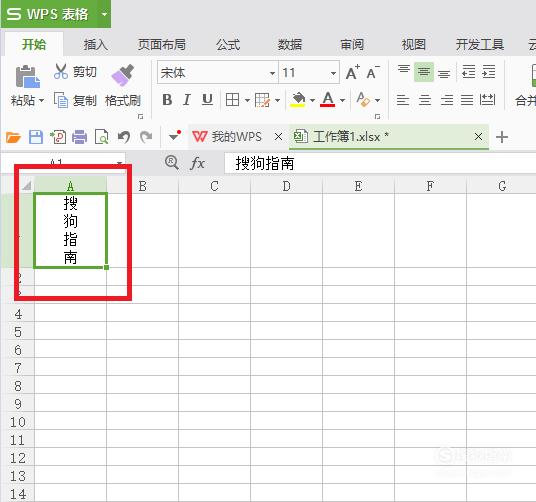Screen dimensions: 536x502
Task: Click the Copy button
Action: (75, 100)
